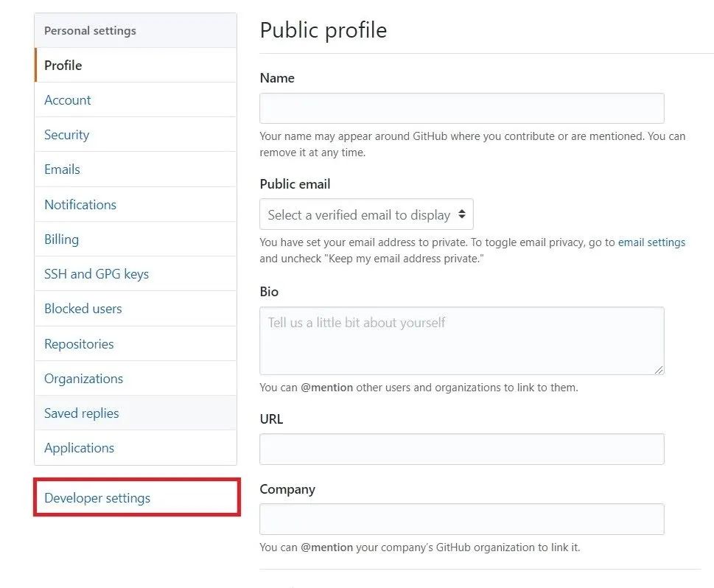Click the Public email label
Viewport: 714px width, 588px height.
pyautogui.click(x=295, y=184)
